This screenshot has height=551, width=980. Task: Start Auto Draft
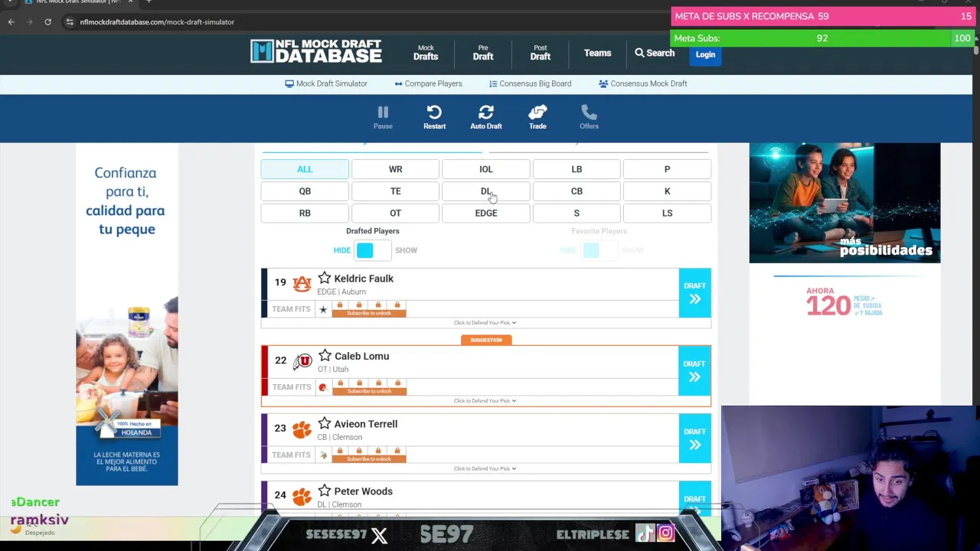coord(486,117)
